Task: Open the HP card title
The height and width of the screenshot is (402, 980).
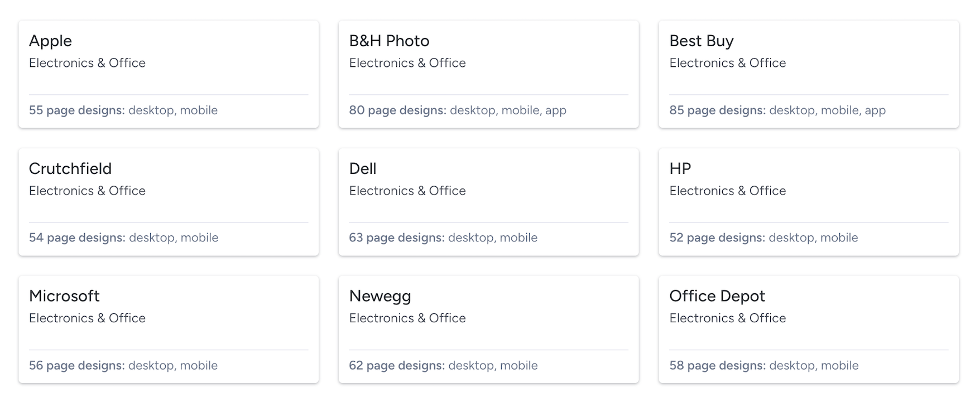Action: (680, 168)
